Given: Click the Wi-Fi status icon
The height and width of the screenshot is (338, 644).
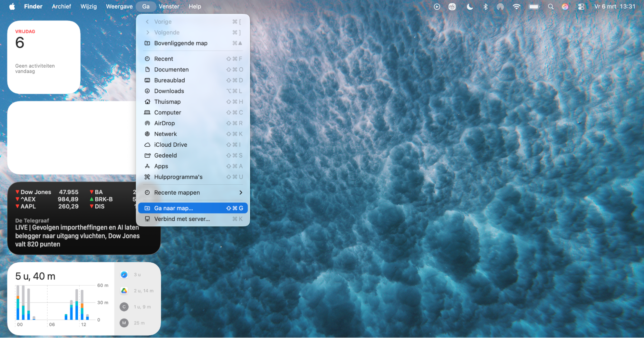Looking at the screenshot, I should [516, 6].
